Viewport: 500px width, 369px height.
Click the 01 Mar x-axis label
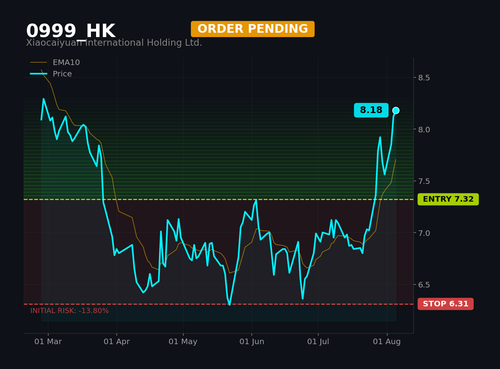[48, 341]
